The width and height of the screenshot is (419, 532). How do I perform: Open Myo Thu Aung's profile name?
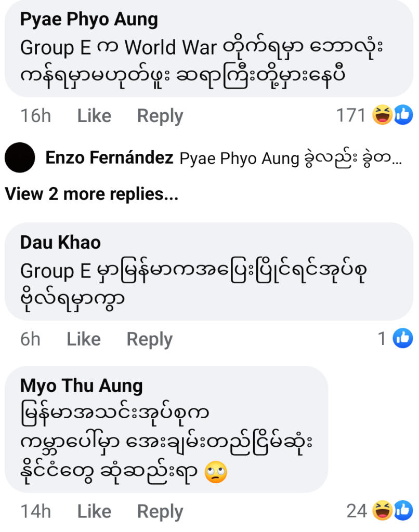click(x=81, y=385)
